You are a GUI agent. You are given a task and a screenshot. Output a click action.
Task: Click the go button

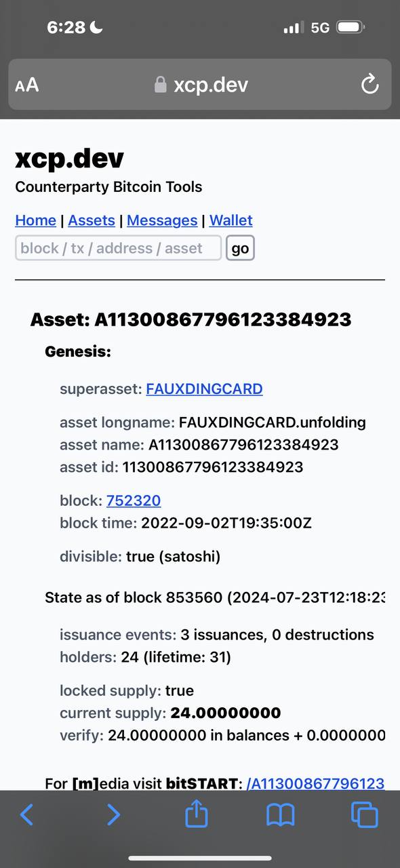pyautogui.click(x=240, y=248)
